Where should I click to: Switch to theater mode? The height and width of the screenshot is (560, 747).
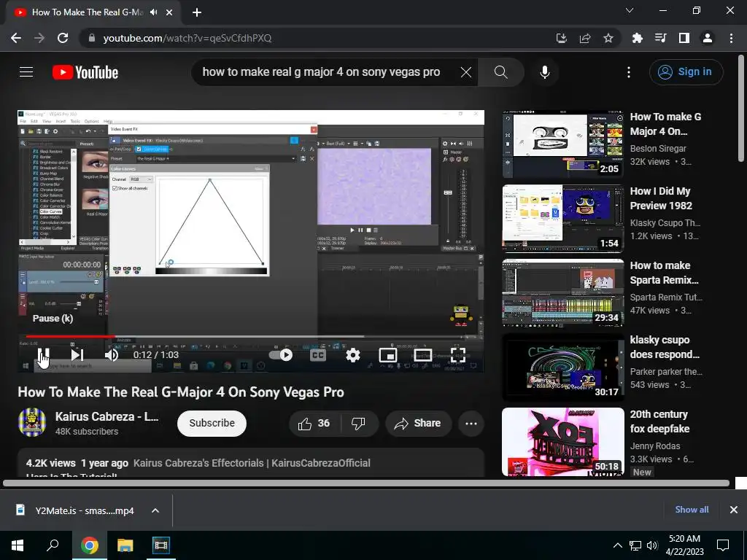point(423,355)
